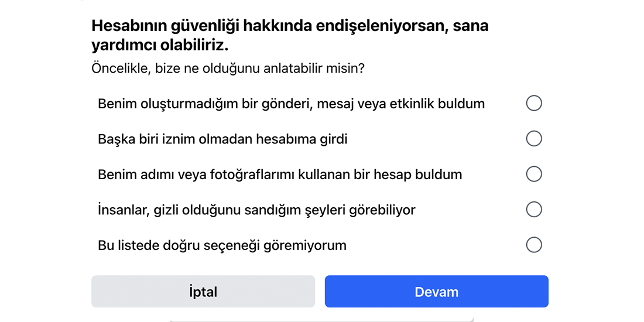Pick the unauthorized login option's radio button
The width and height of the screenshot is (644, 322).
pos(534,139)
